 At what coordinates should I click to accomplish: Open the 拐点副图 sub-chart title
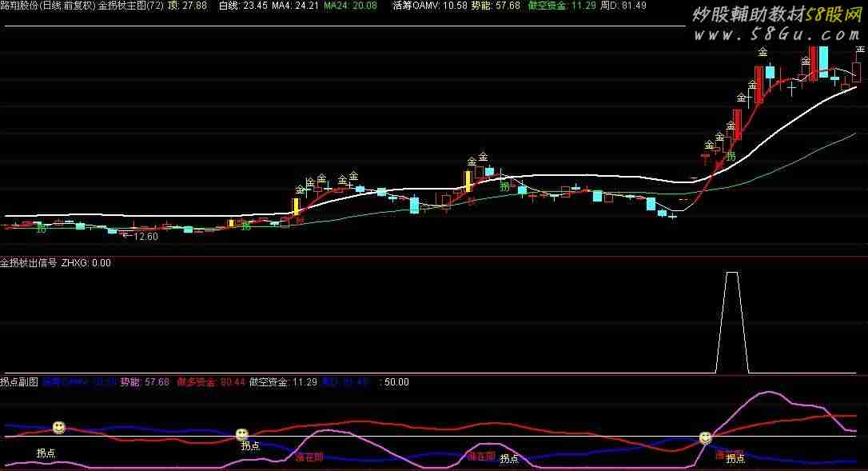(x=19, y=382)
